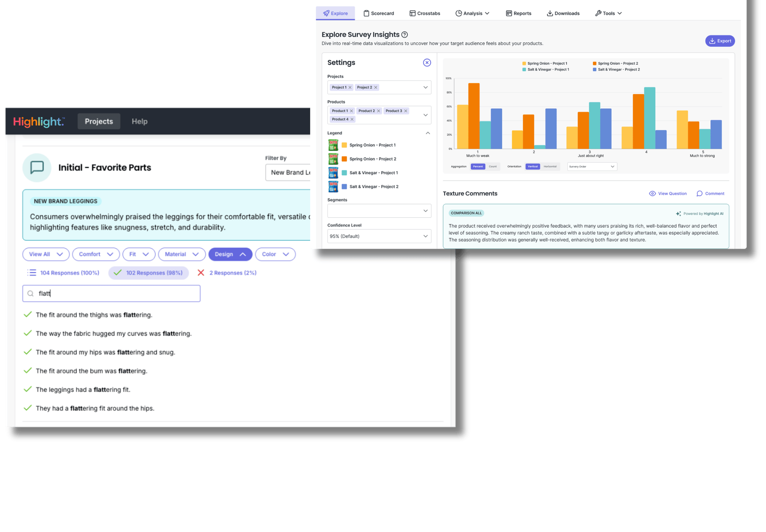This screenshot has width=766, height=532.
Task: Click the Highlight logo
Action: [39, 122]
